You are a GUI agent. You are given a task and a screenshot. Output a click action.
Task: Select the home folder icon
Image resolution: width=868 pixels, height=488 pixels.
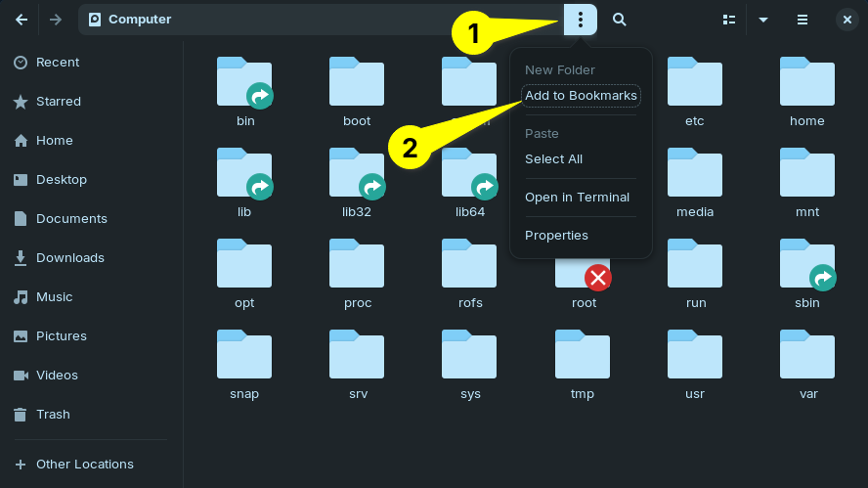[x=806, y=85]
